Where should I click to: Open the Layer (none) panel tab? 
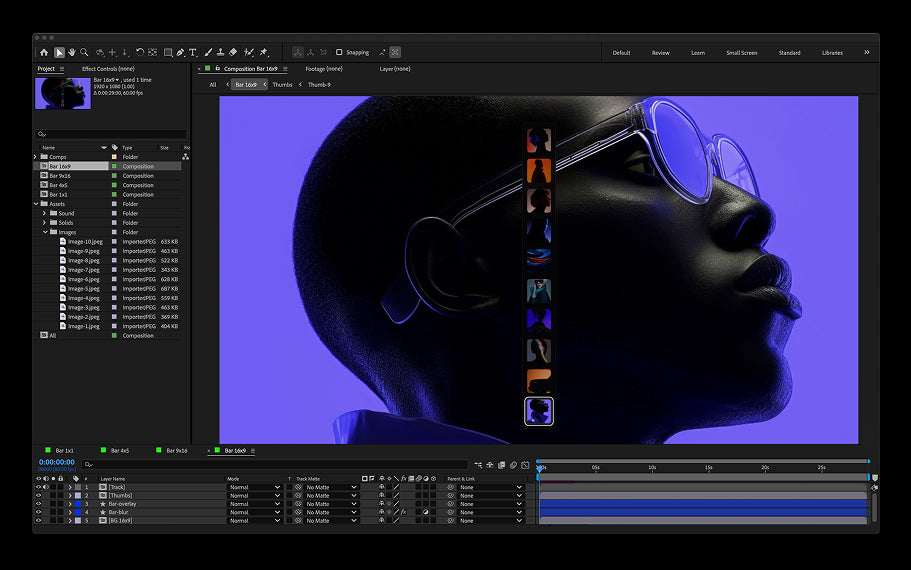coord(395,69)
